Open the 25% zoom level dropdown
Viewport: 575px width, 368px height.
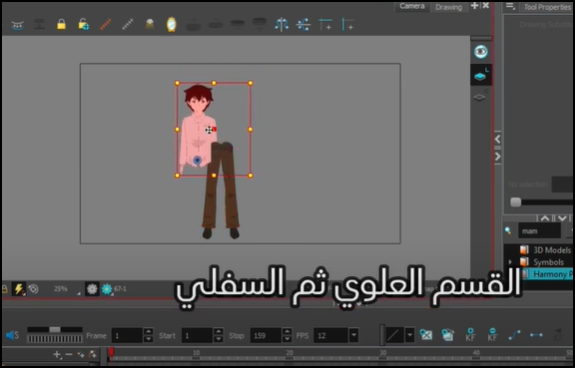point(66,289)
